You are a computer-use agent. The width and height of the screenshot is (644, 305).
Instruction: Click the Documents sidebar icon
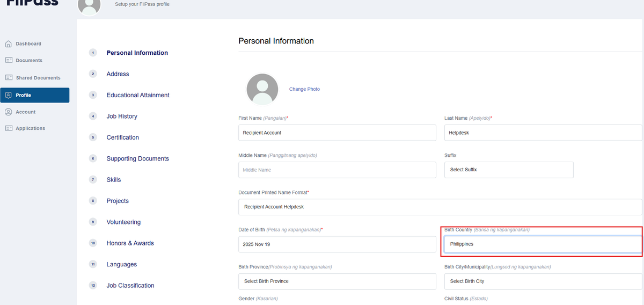(x=8, y=61)
